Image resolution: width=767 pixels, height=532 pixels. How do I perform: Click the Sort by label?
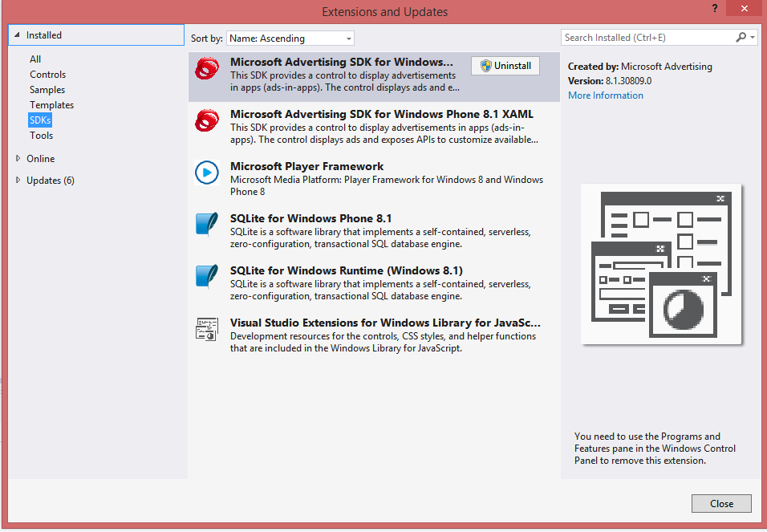(x=206, y=39)
